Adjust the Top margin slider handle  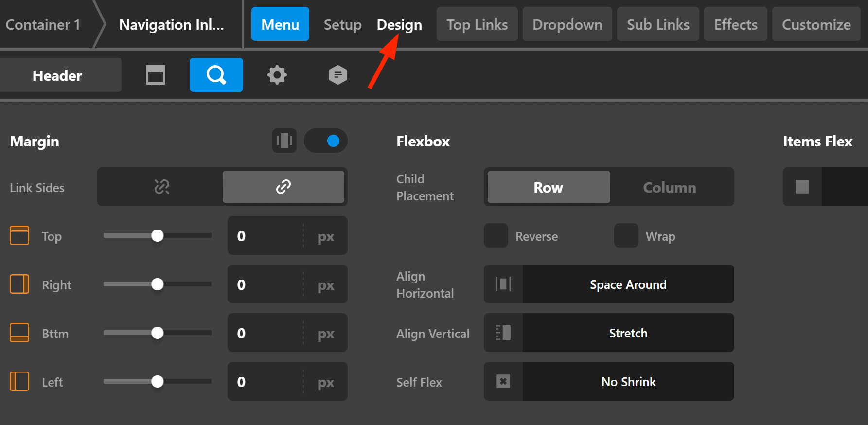coord(158,235)
